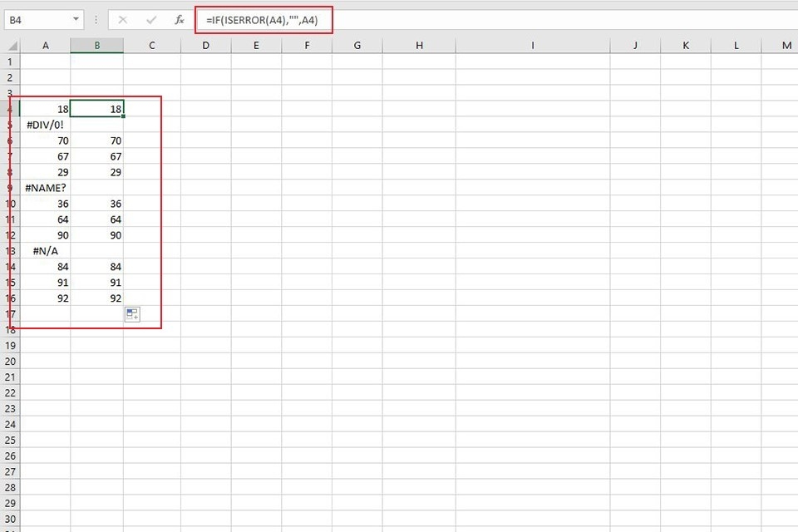This screenshot has height=532, width=798.
Task: Click the Select All corner triangle
Action: 12,47
